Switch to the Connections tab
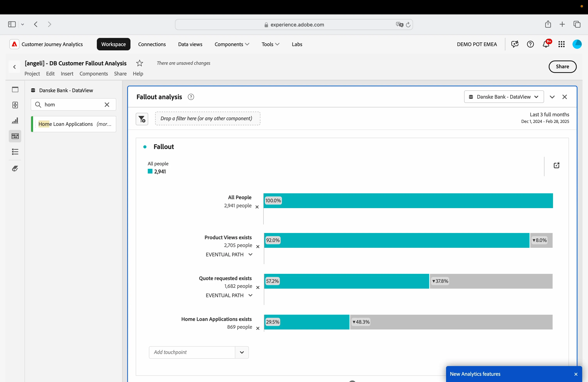Image resolution: width=588 pixels, height=382 pixels. [152, 44]
